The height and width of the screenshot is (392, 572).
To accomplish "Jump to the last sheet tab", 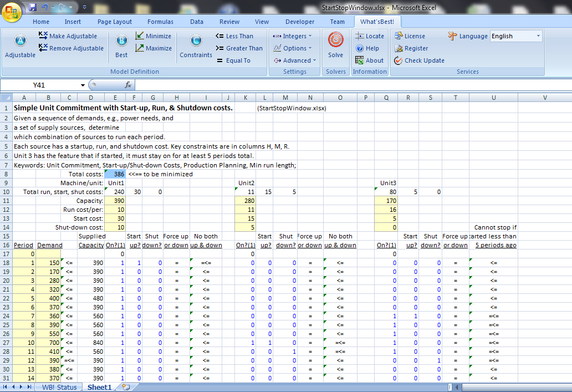I will pos(29,387).
